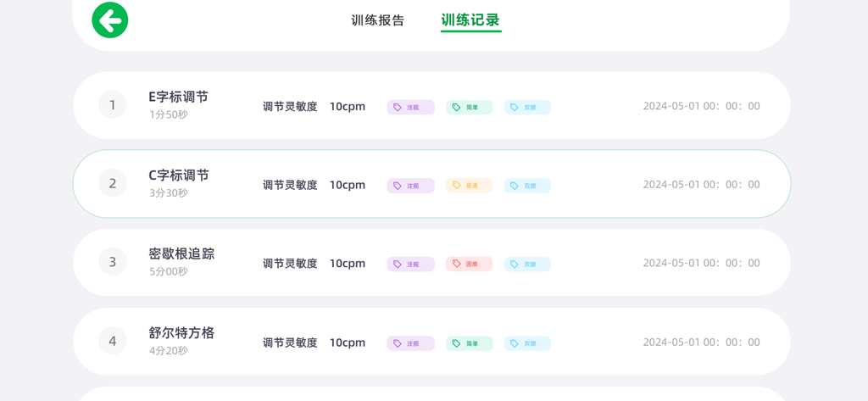Viewport: 868px width, 401px height.
Task: Click 调节灵敏度 10cpm in the 舒尔特方格 row
Action: pyautogui.click(x=314, y=343)
